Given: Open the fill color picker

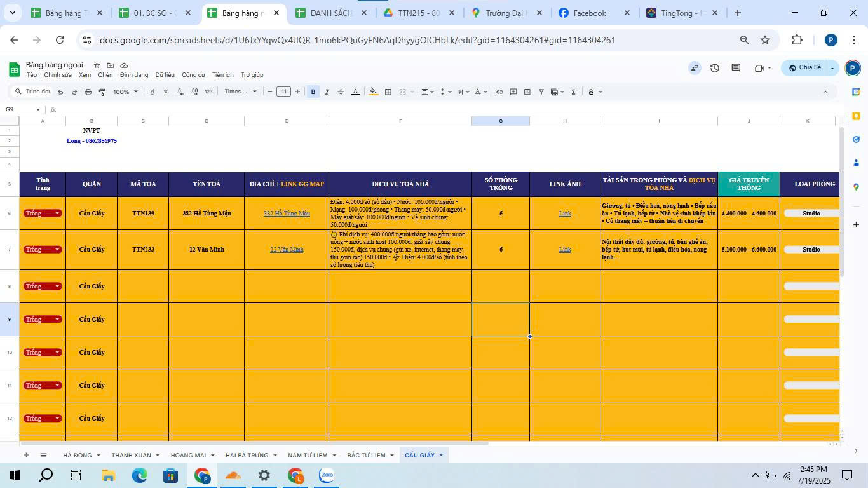Looking at the screenshot, I should [x=374, y=92].
